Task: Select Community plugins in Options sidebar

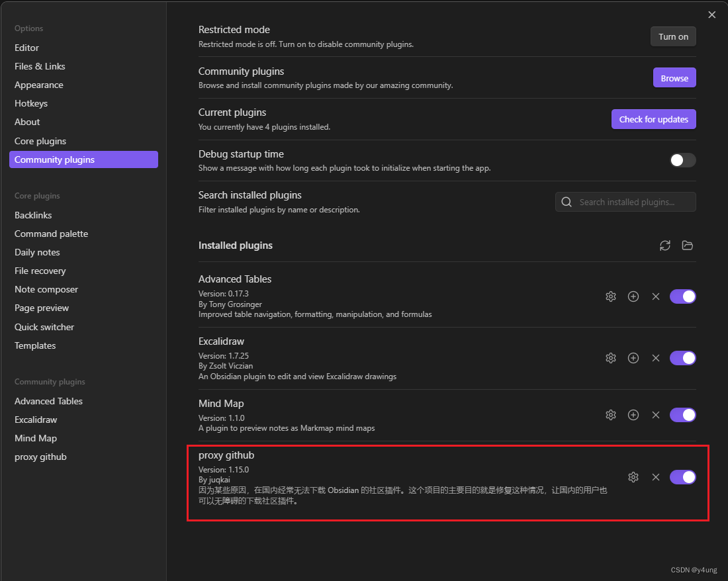Action: (83, 159)
